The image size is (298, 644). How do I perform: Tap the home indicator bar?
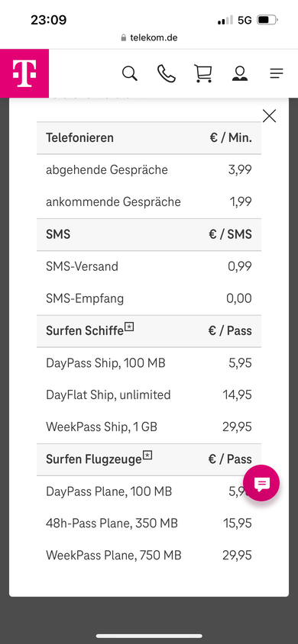tap(149, 636)
